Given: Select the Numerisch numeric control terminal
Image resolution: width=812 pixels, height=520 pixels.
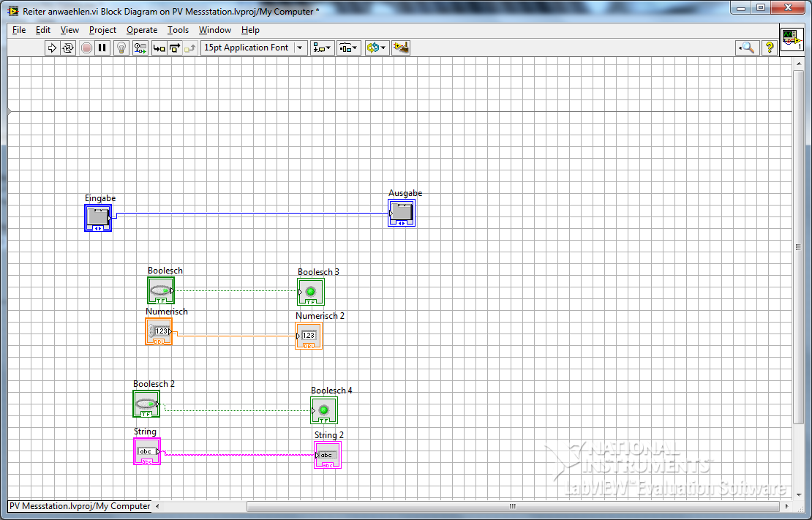Looking at the screenshot, I should pos(159,331).
